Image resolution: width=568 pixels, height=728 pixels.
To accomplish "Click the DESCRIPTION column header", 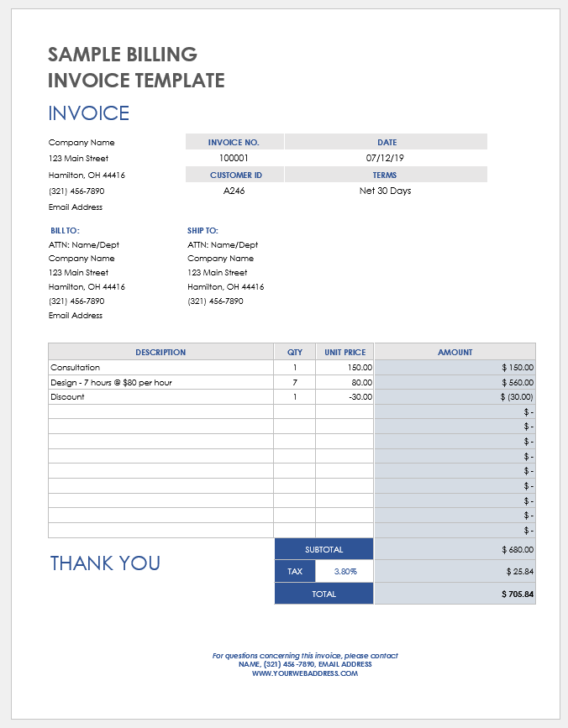I will (x=160, y=352).
